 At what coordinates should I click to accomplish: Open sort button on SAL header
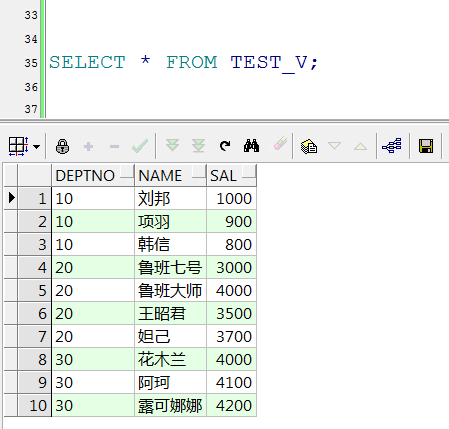coord(249,171)
